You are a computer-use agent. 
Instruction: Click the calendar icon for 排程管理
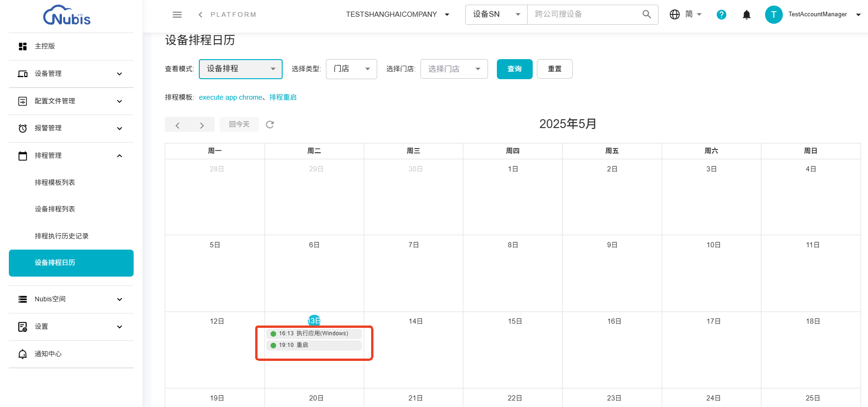coord(22,156)
